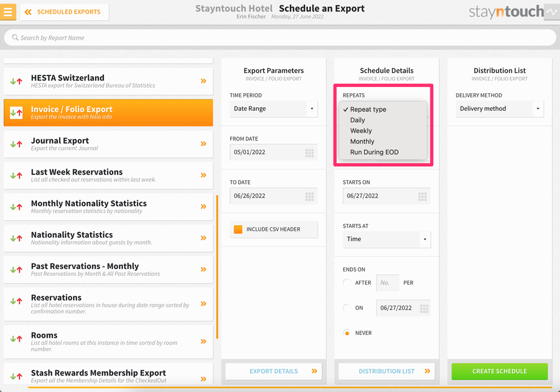This screenshot has height=392, width=560.
Task: Click the Starts On date field
Action: (387, 195)
